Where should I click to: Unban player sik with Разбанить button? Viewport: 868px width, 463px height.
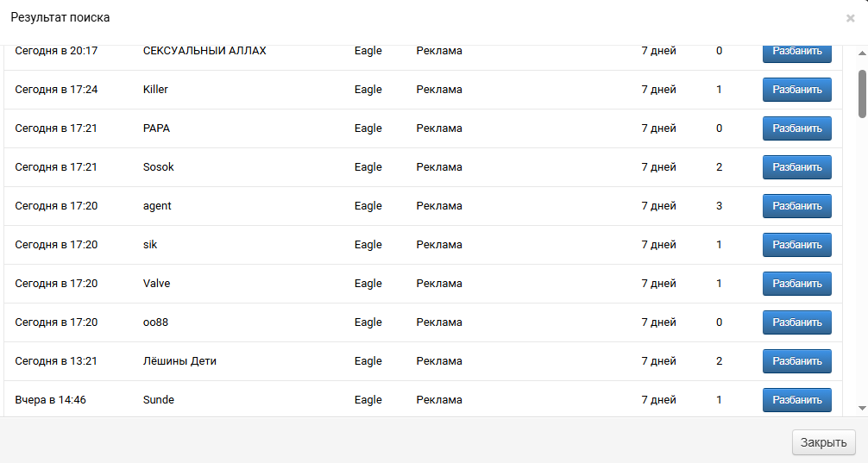[x=796, y=245]
